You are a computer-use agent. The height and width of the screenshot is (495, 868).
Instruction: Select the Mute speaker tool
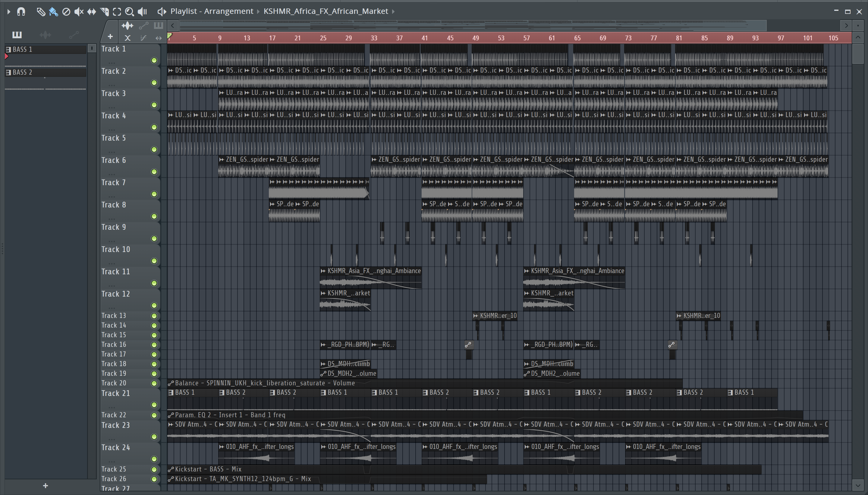[79, 12]
